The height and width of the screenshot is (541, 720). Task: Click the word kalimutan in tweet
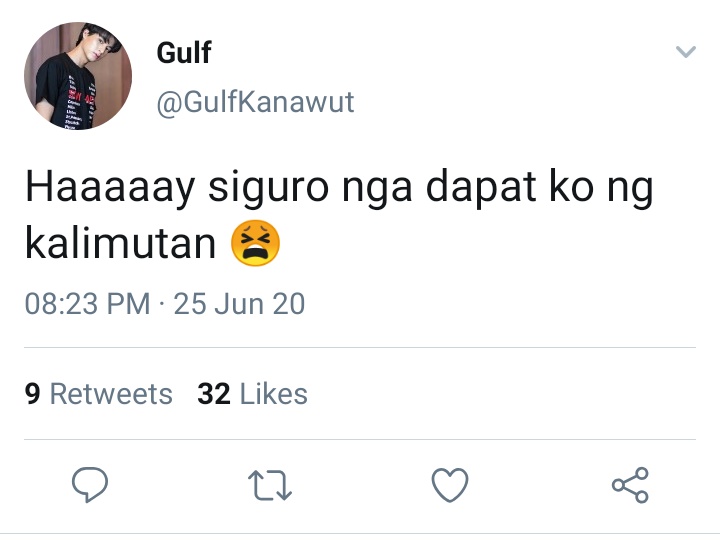pyautogui.click(x=120, y=243)
